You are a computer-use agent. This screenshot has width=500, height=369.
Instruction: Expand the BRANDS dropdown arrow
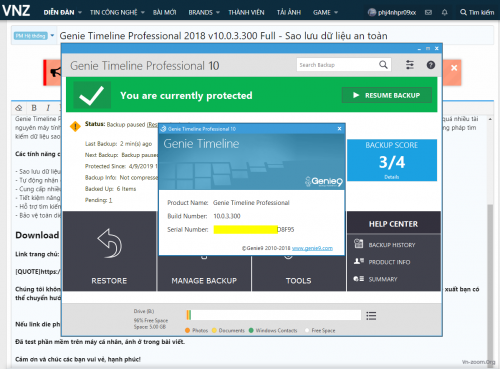(218, 12)
